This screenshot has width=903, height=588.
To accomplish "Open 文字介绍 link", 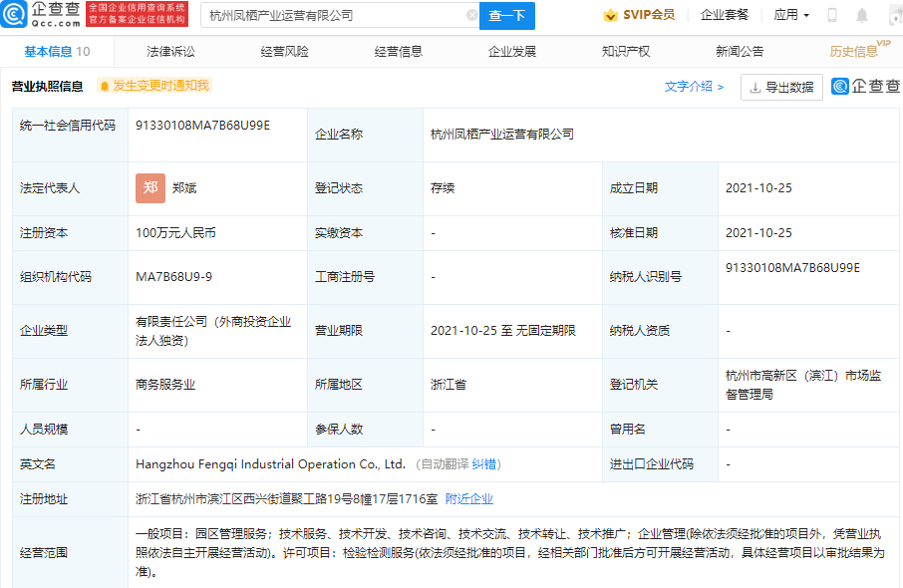I will click(x=694, y=87).
